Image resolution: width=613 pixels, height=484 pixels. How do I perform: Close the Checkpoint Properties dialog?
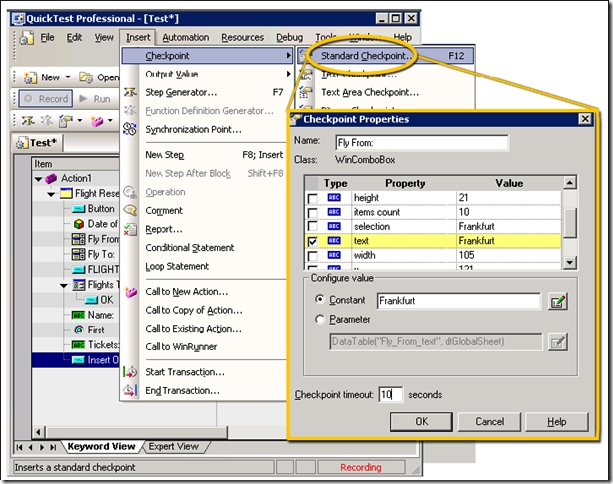(x=585, y=119)
